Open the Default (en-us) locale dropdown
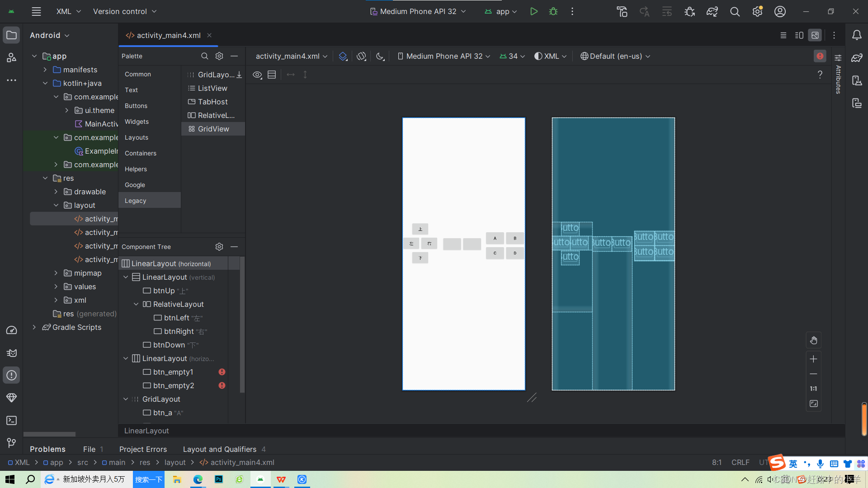Screen dimensions: 868x488 coord(615,56)
